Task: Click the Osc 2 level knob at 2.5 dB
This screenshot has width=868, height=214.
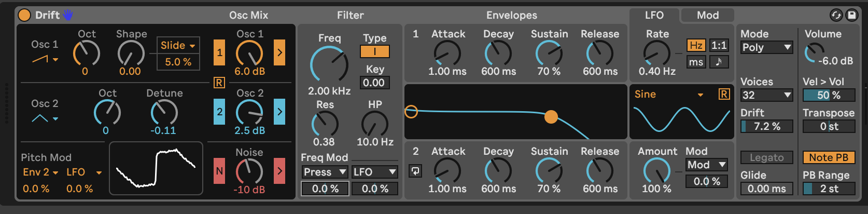Action: pos(249,113)
